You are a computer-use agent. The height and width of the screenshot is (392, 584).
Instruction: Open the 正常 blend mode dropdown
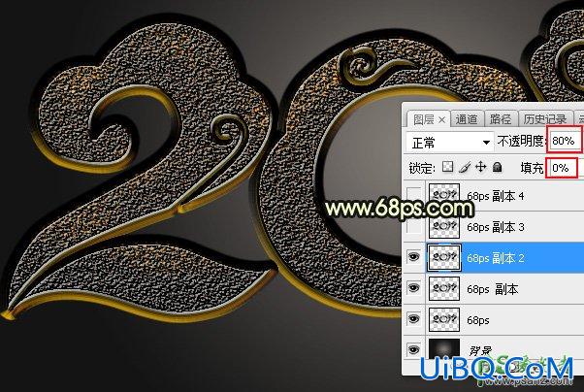(450, 142)
